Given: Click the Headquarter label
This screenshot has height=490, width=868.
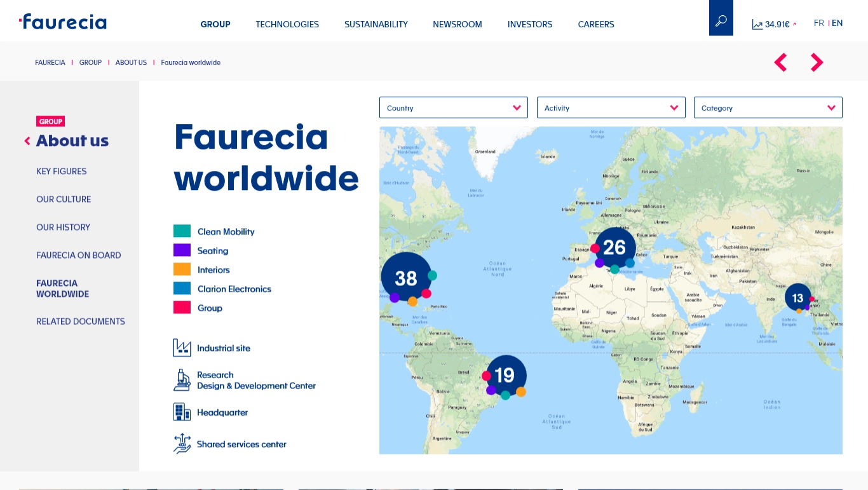Looking at the screenshot, I should (222, 412).
